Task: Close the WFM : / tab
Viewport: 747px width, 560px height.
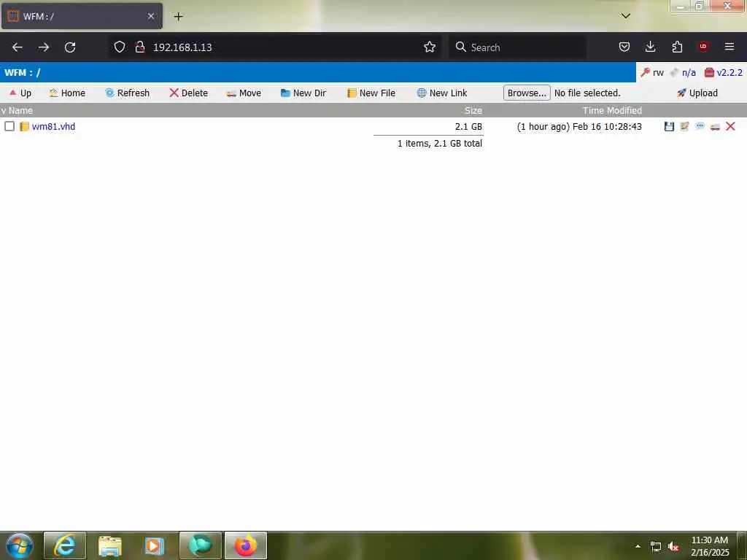Action: tap(150, 16)
